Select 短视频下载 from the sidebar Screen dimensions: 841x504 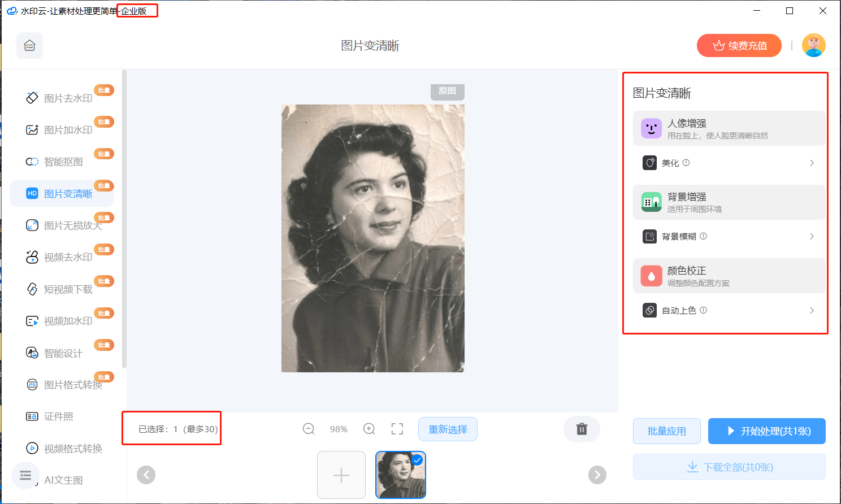pos(62,289)
